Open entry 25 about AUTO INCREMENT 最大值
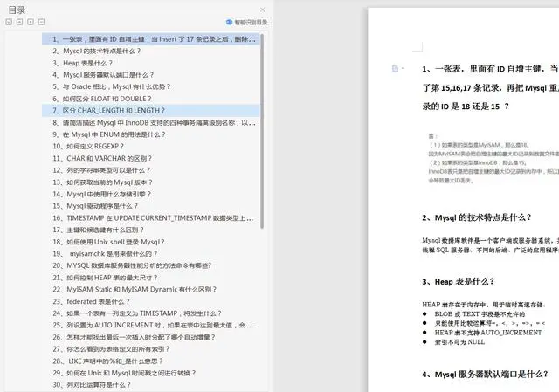The height and width of the screenshot is (392, 559). (x=151, y=326)
